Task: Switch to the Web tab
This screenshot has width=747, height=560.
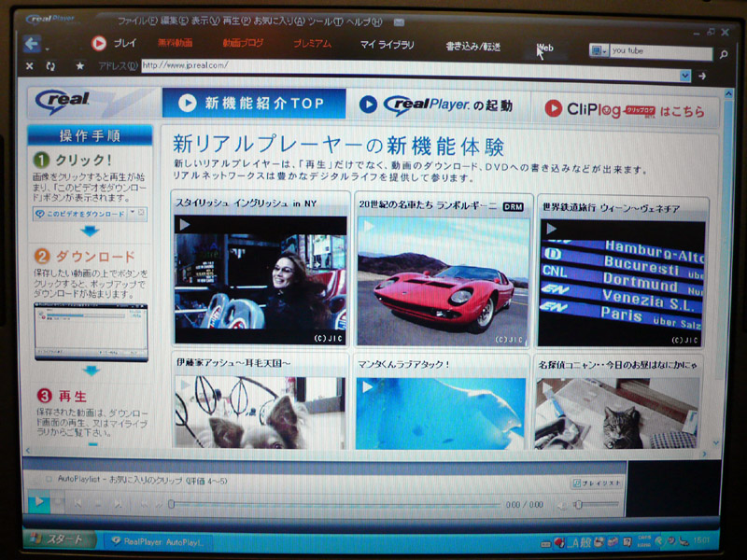Action: (x=545, y=48)
